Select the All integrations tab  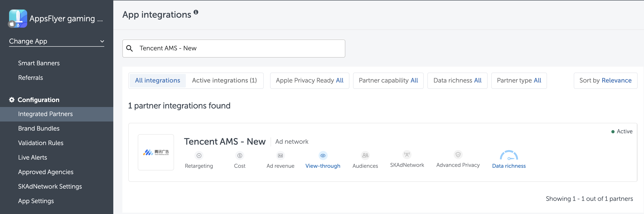[x=157, y=80]
